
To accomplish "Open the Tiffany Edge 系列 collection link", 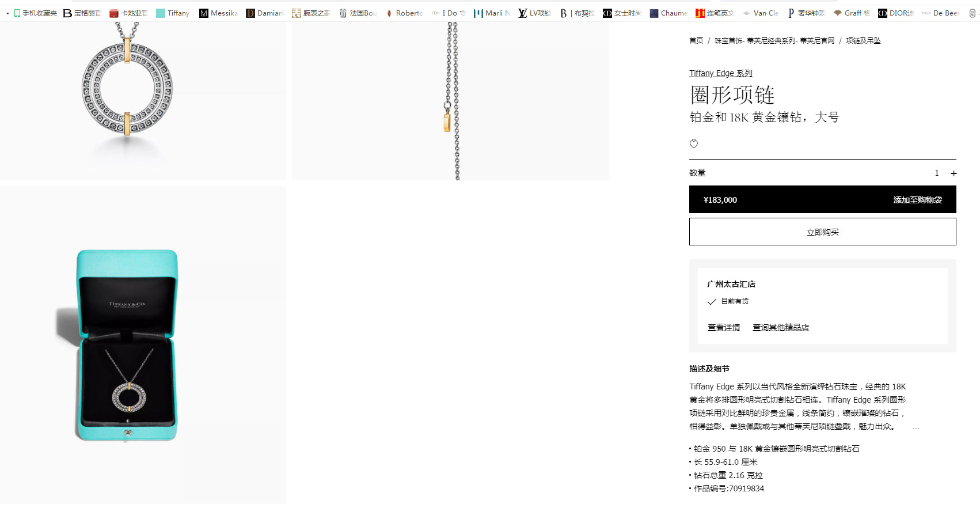I will pos(721,73).
